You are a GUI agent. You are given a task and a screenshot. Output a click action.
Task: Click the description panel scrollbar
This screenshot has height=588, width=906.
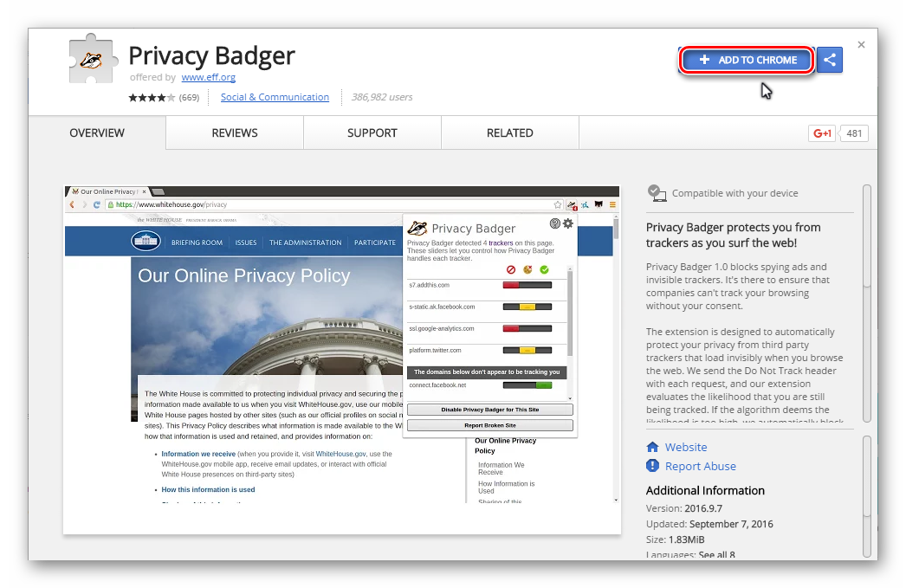coord(867,303)
